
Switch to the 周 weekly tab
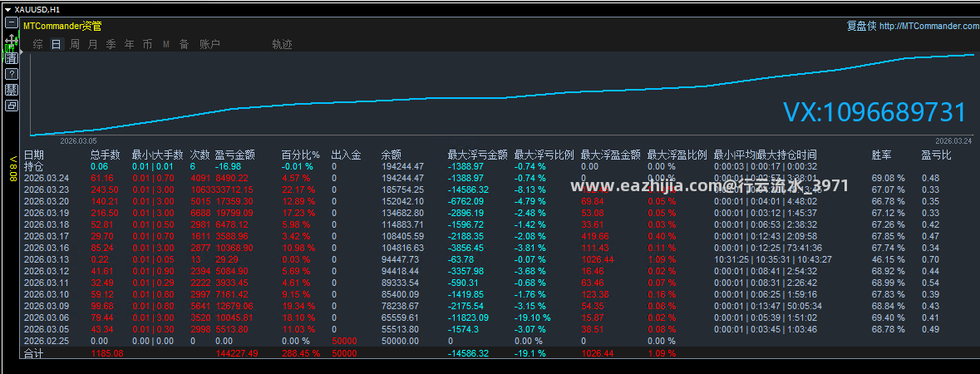pyautogui.click(x=75, y=44)
